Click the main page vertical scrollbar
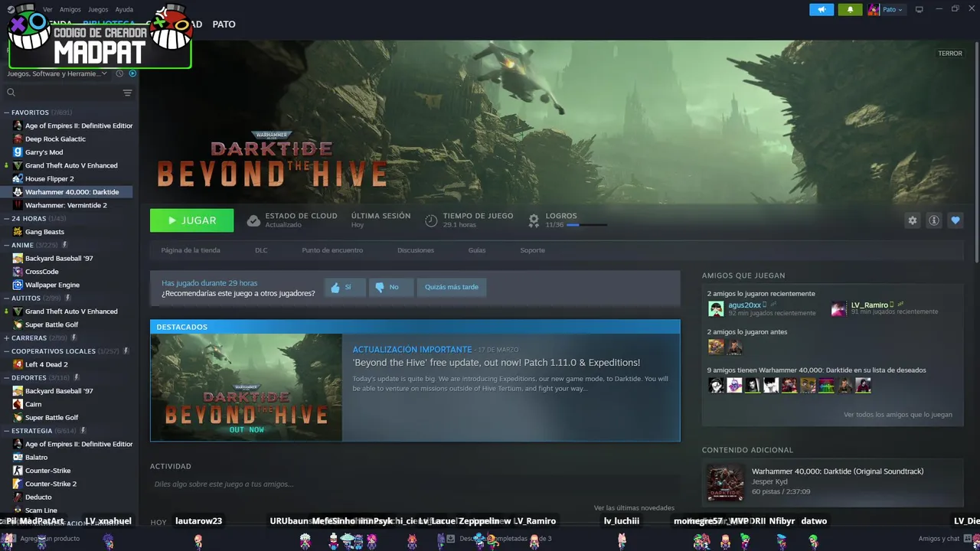The image size is (980, 551). (x=976, y=153)
